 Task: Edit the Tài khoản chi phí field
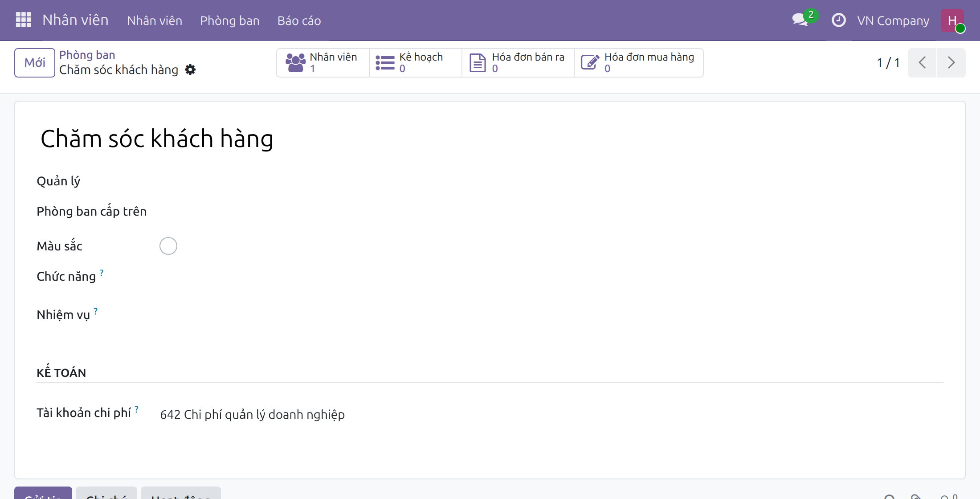coord(551,414)
